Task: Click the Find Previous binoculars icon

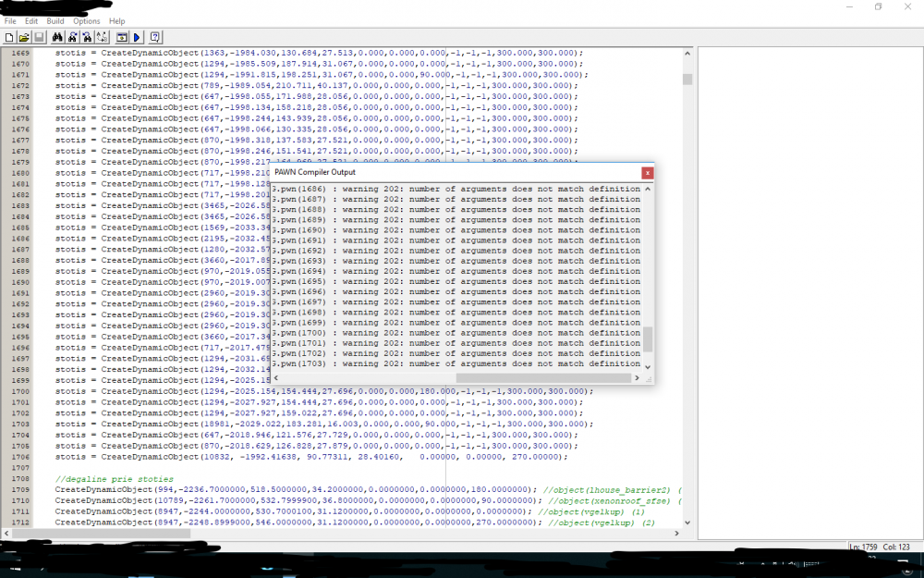Action: (x=87, y=37)
